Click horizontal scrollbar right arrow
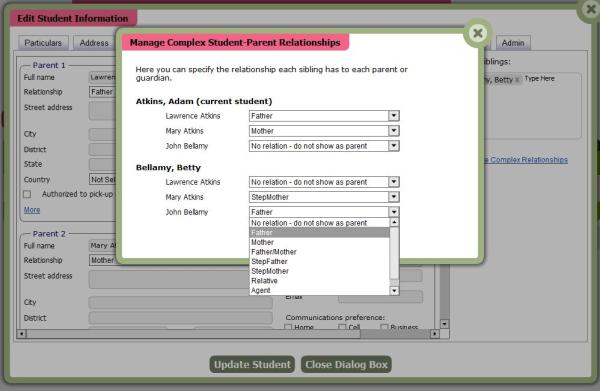This screenshot has height=391, width=600. [434, 334]
